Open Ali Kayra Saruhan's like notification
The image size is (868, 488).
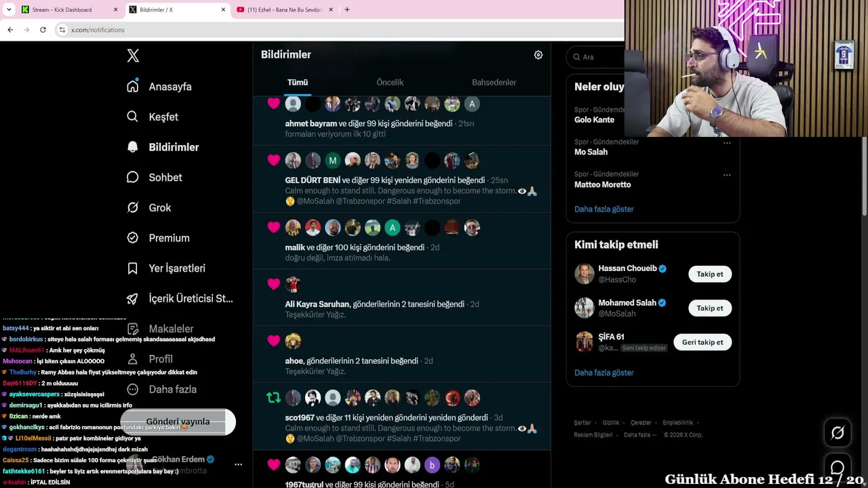point(402,298)
